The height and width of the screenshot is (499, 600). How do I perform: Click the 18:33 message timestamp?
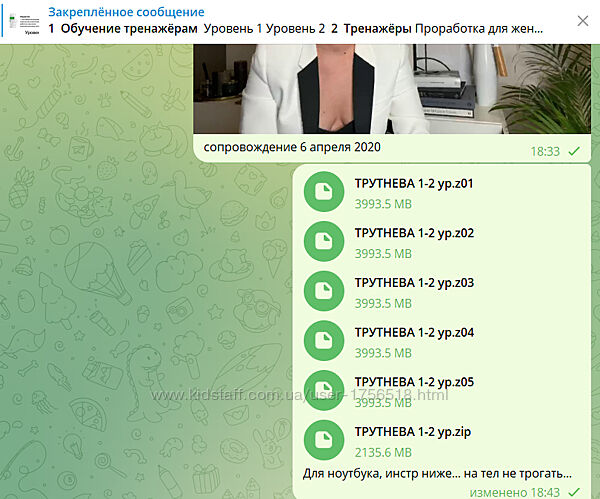point(545,150)
